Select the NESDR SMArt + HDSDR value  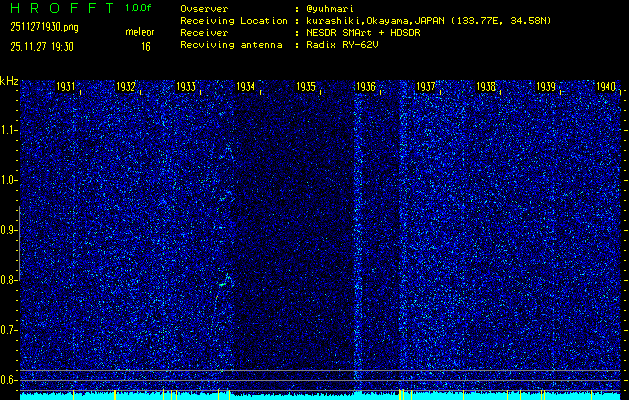pos(363,33)
